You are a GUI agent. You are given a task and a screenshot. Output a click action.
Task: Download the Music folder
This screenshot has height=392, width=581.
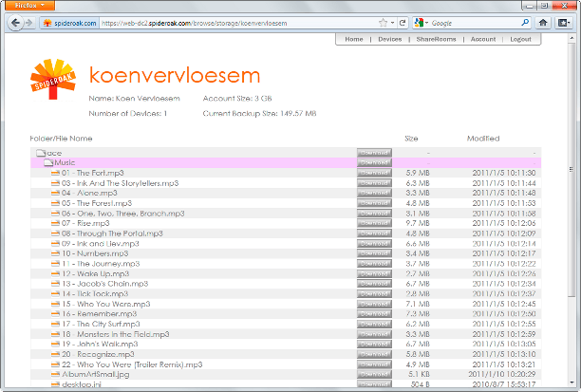tap(374, 162)
